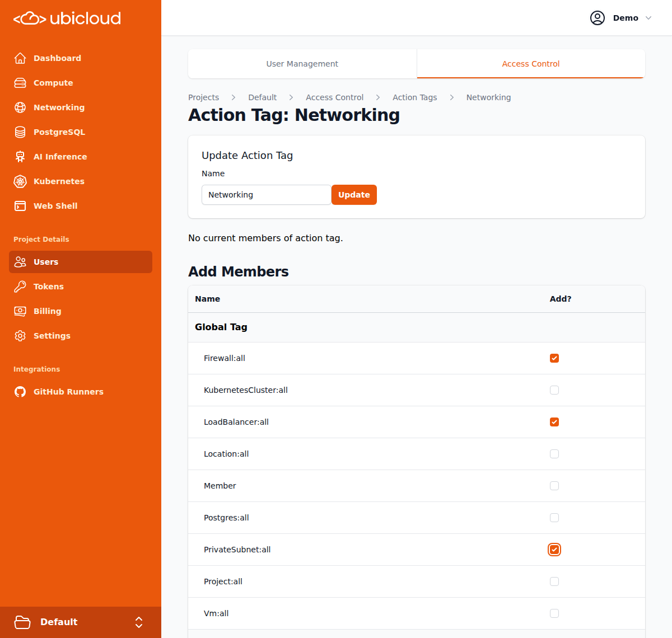Screen dimensions: 672x638
Task: Click the Networking globe icon
Action: coord(20,107)
